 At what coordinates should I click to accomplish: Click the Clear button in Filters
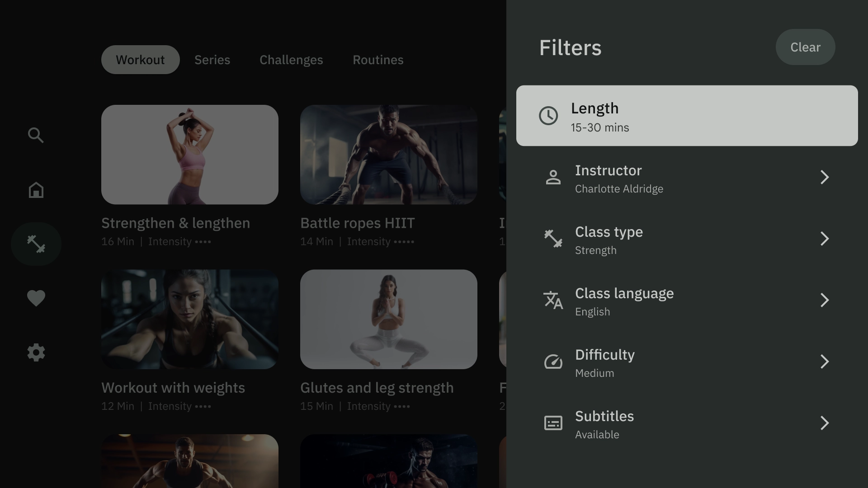click(806, 47)
